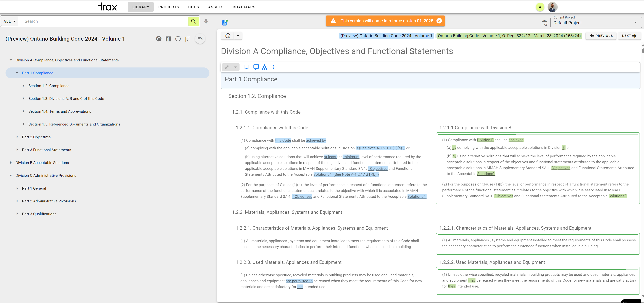
Task: Click the sync circle icon by the title
Action: tap(159, 39)
